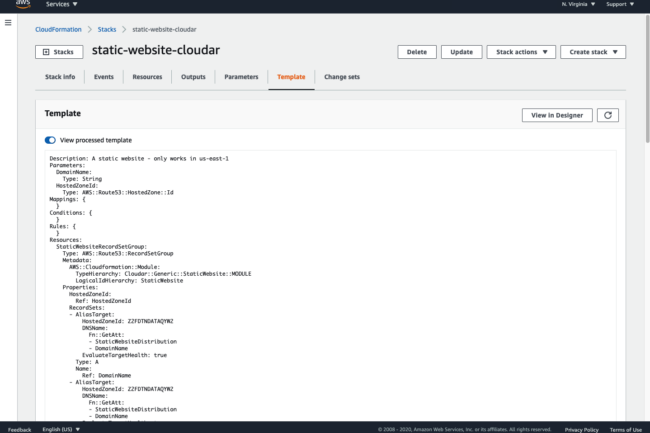Click the AWS logo
650x433 pixels.
(23, 4)
